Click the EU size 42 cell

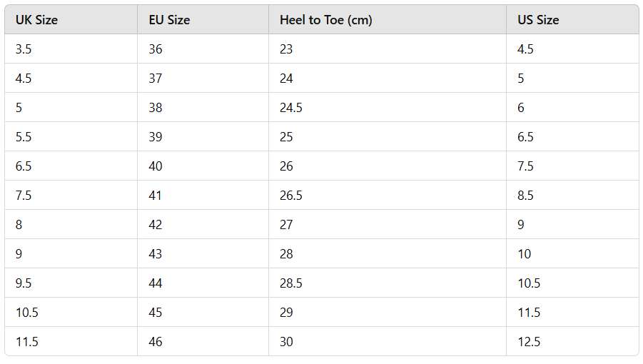(x=156, y=225)
